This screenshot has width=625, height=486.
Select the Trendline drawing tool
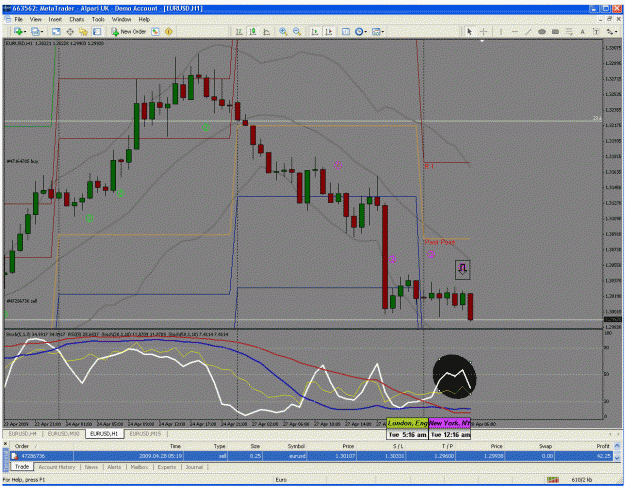[528, 31]
